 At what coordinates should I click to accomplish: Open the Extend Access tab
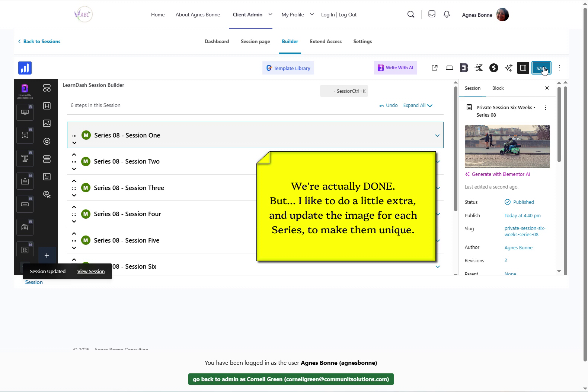(x=325, y=41)
